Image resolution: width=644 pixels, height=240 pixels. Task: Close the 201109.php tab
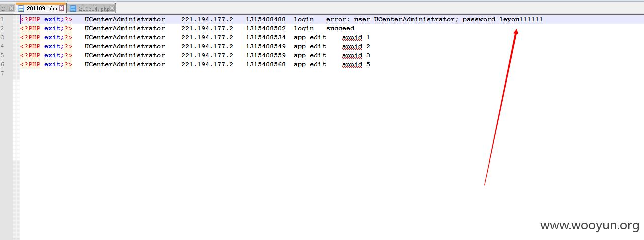click(61, 8)
